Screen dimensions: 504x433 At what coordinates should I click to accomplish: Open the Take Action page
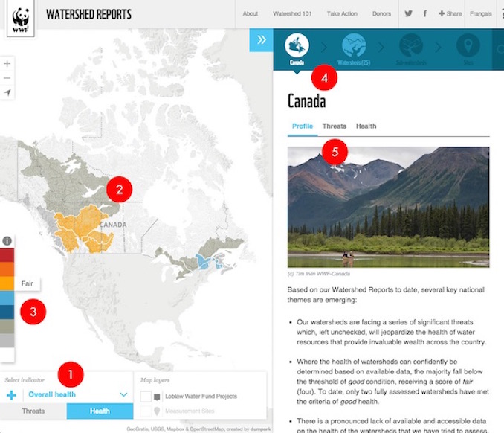(x=342, y=13)
